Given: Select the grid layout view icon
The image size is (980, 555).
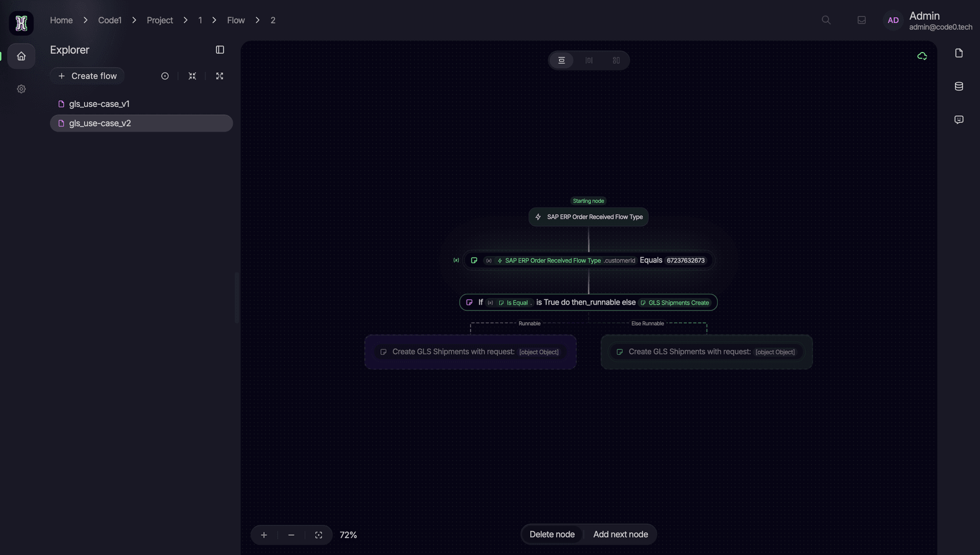Looking at the screenshot, I should 616,60.
